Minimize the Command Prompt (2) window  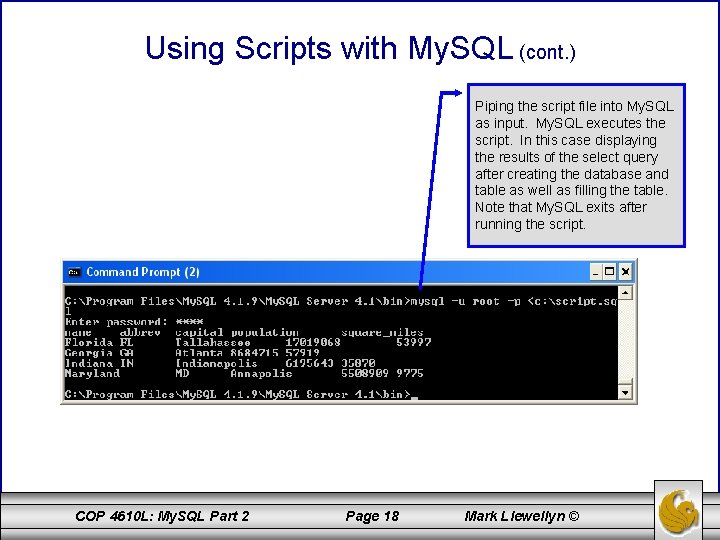pos(596,272)
